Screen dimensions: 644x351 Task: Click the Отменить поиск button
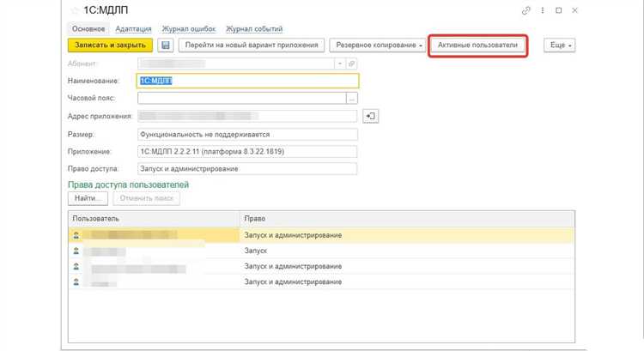[x=146, y=198]
